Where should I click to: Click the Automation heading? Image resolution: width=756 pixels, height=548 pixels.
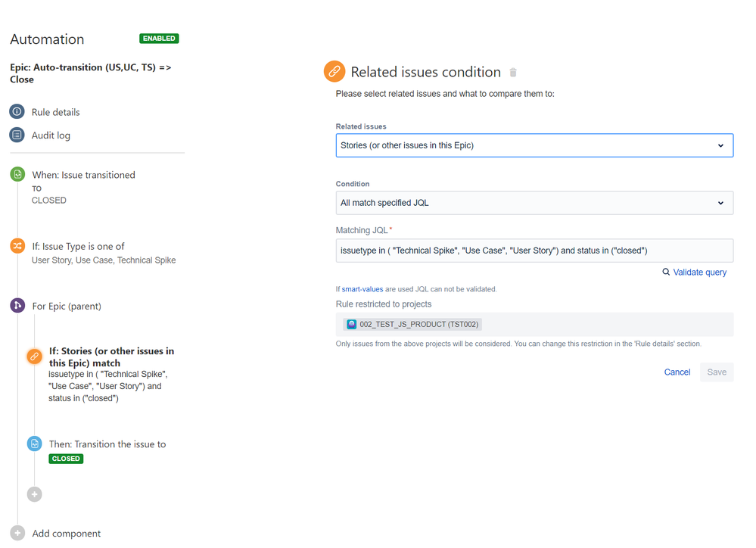point(47,39)
